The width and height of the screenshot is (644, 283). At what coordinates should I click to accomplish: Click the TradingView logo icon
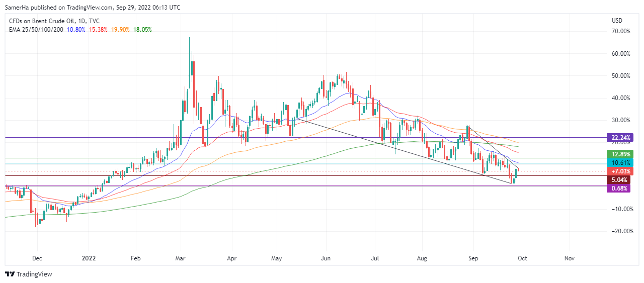[10, 274]
